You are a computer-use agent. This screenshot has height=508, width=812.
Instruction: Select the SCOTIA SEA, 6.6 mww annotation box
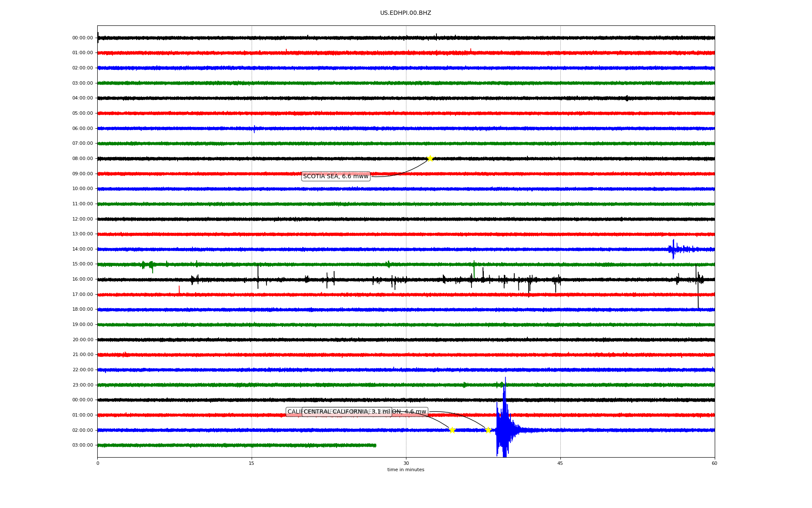tap(336, 176)
